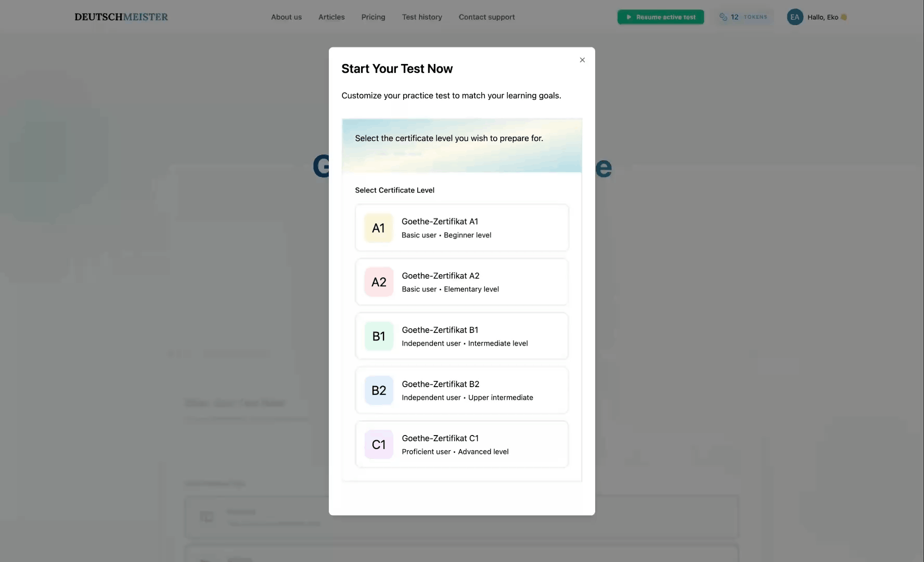Click the EA user avatar
Viewport: 924px width, 562px height.
(795, 17)
